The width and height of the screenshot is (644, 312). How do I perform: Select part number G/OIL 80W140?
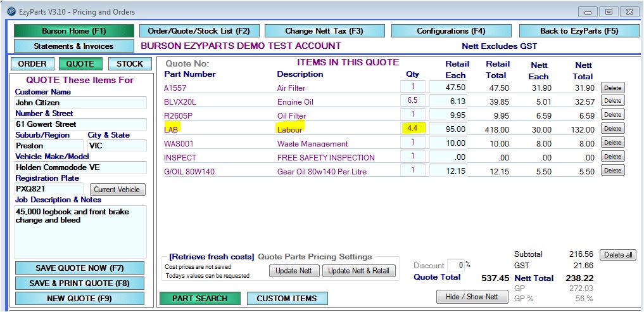coord(189,172)
